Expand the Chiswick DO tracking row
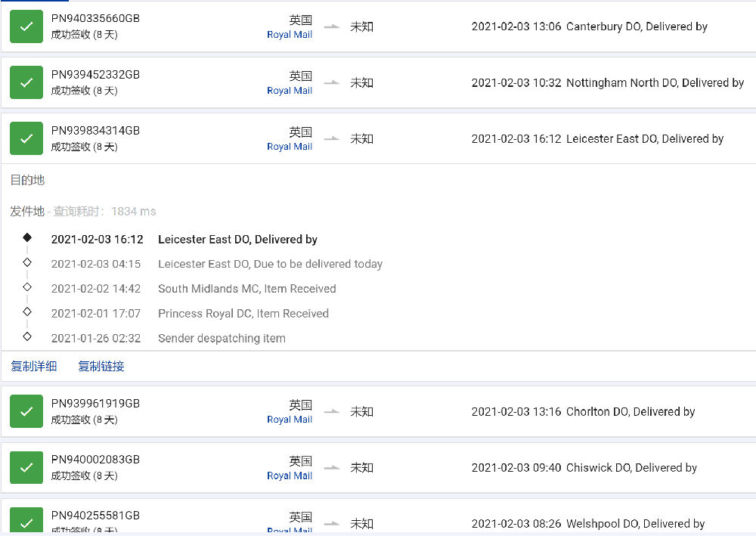Image resolution: width=756 pixels, height=536 pixels. tap(631, 468)
